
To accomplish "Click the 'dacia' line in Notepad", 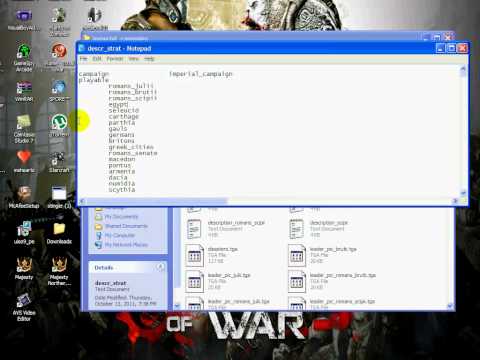I will 118,177.
